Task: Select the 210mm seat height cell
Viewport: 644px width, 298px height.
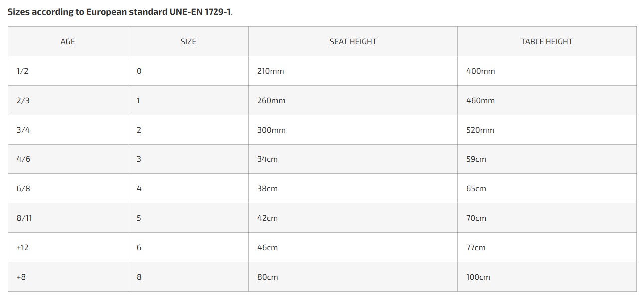Action: 270,71
